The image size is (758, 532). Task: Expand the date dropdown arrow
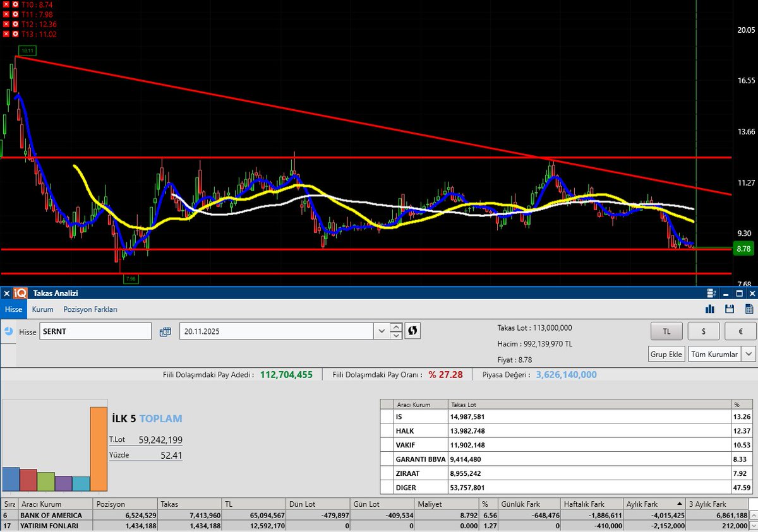[x=381, y=331]
